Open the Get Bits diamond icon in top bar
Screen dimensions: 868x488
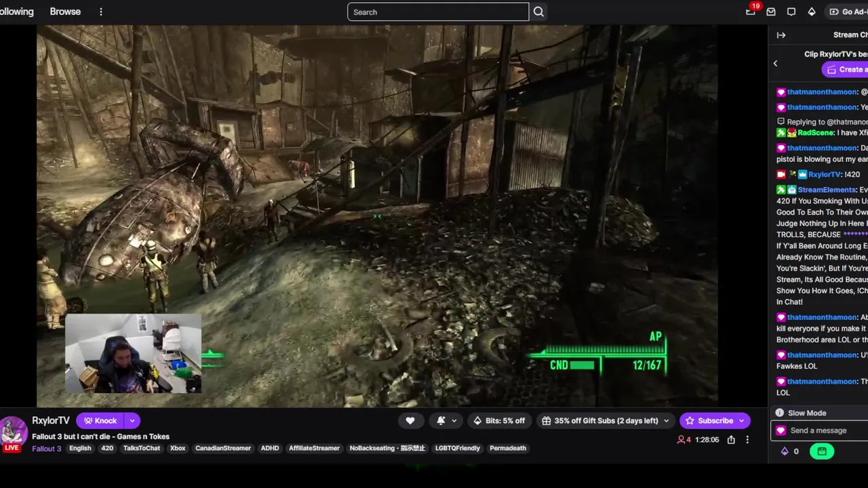(x=812, y=12)
